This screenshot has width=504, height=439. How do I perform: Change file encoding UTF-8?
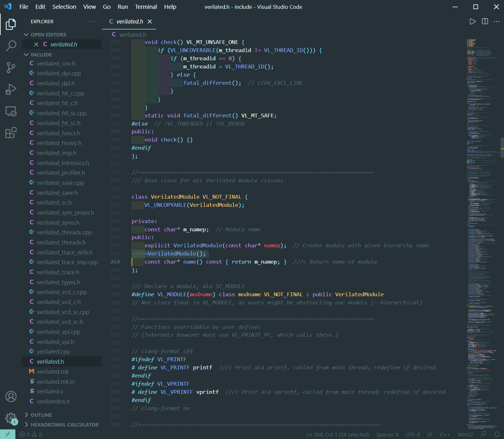[x=413, y=434]
